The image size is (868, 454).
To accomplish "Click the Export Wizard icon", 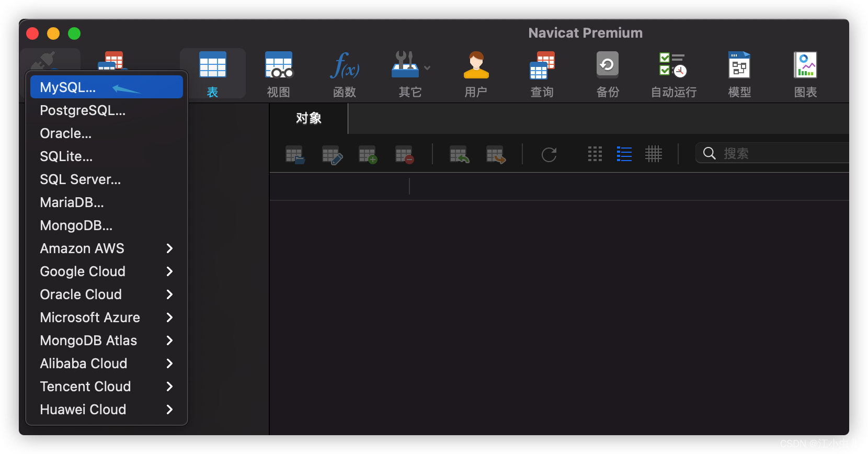I will tap(496, 155).
